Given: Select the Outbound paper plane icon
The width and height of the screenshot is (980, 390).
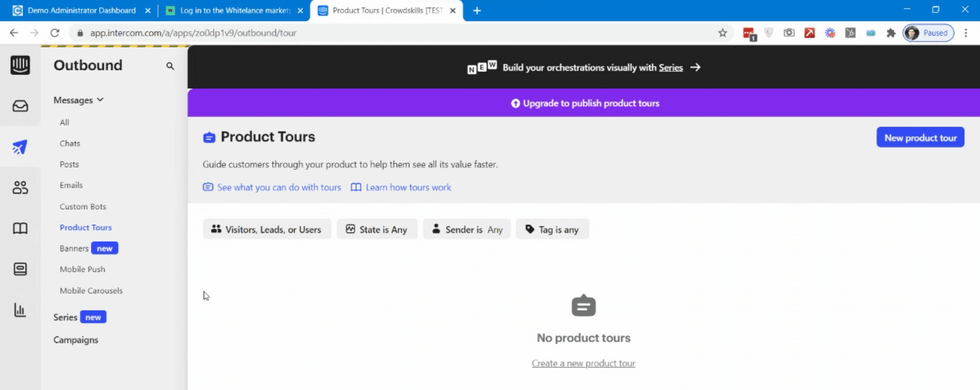Looking at the screenshot, I should coord(20,147).
